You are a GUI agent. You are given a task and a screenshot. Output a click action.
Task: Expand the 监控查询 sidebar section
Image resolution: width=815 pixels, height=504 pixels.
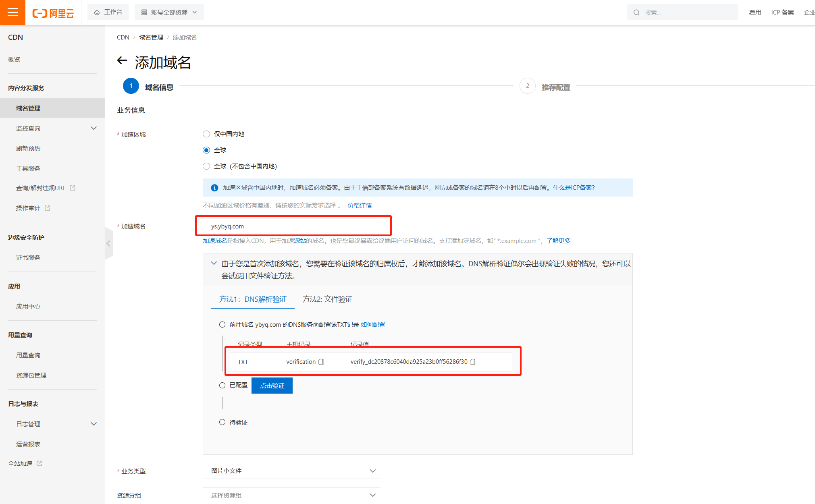(94, 128)
